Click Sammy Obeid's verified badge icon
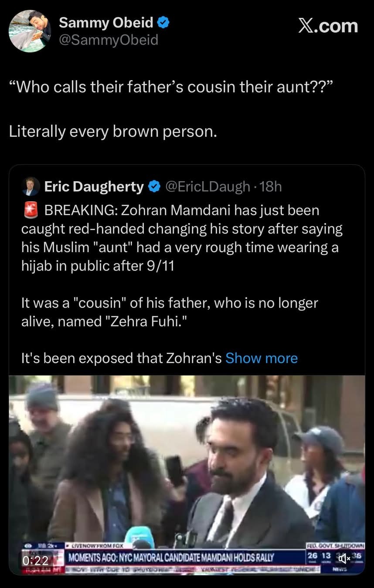 point(164,22)
